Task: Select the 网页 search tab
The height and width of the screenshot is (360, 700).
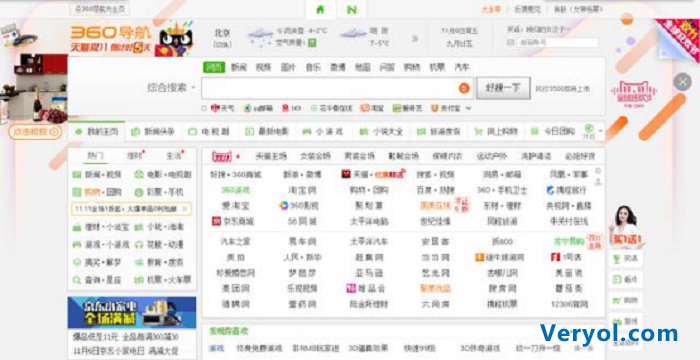Action: coord(214,67)
